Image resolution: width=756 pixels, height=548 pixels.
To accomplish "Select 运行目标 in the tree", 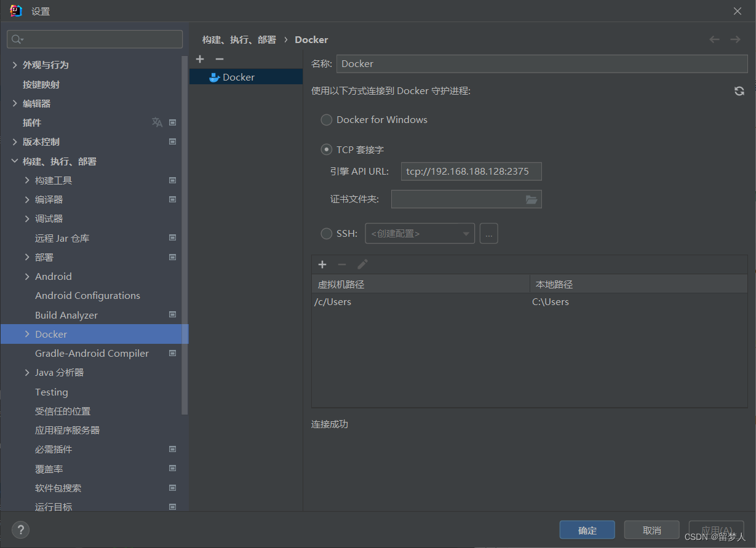I will point(54,507).
